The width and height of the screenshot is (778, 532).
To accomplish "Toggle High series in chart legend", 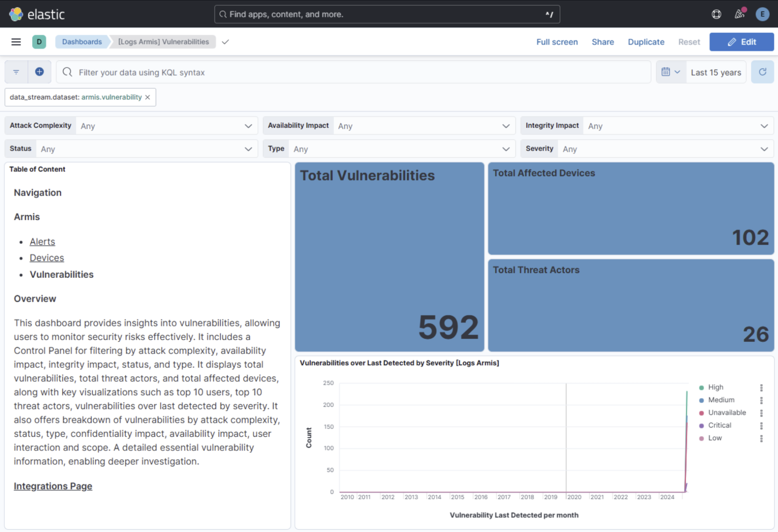I will click(x=715, y=387).
